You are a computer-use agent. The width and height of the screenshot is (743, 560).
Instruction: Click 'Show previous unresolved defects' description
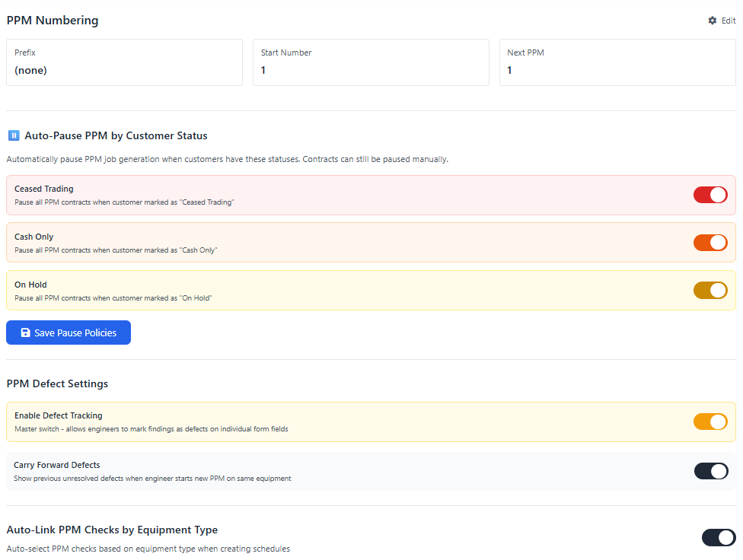pos(152,479)
